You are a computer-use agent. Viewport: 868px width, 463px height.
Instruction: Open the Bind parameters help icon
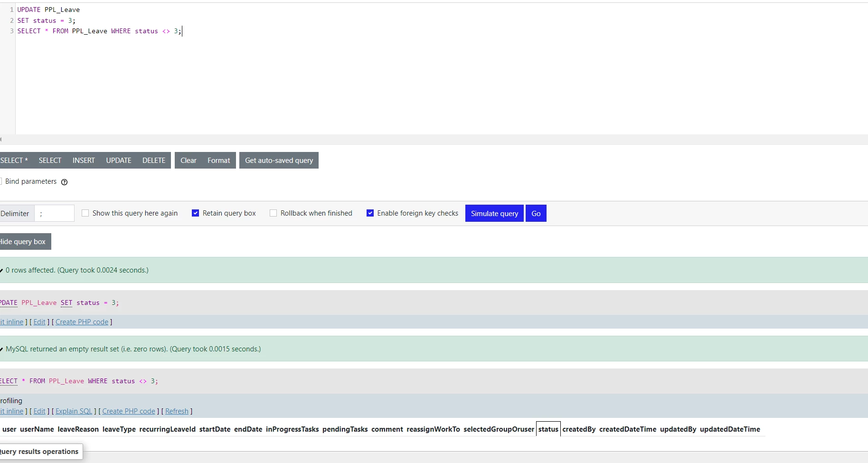tap(65, 182)
